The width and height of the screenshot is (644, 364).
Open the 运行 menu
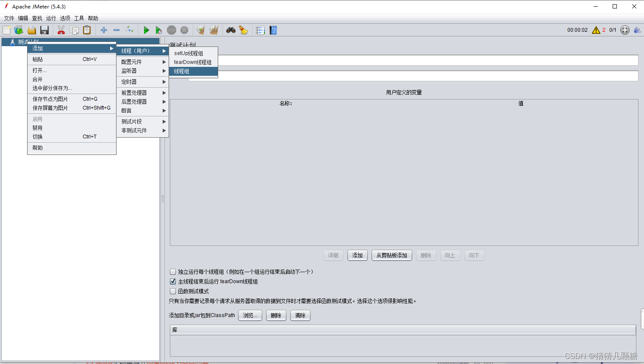[x=51, y=18]
